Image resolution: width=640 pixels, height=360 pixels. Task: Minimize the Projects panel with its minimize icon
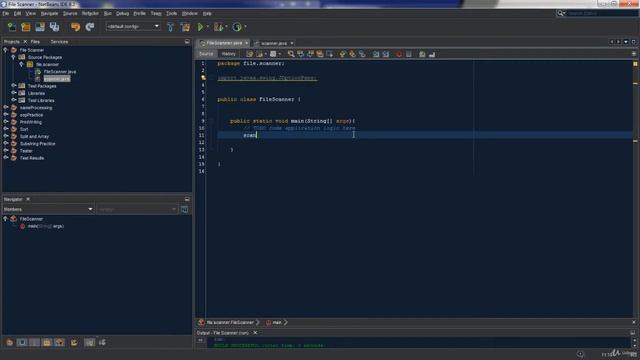coord(187,42)
